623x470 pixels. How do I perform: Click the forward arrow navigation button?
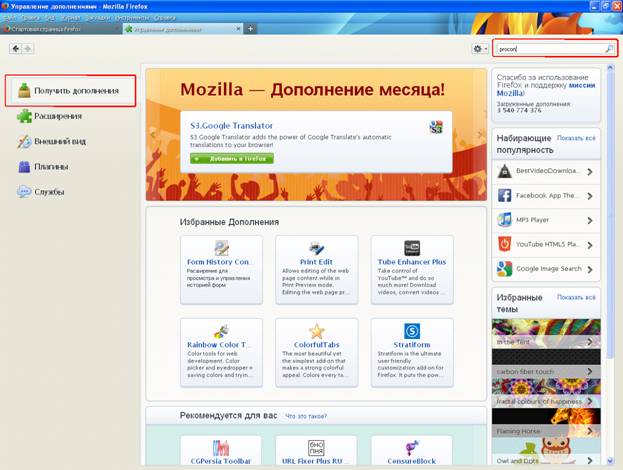tap(27, 48)
